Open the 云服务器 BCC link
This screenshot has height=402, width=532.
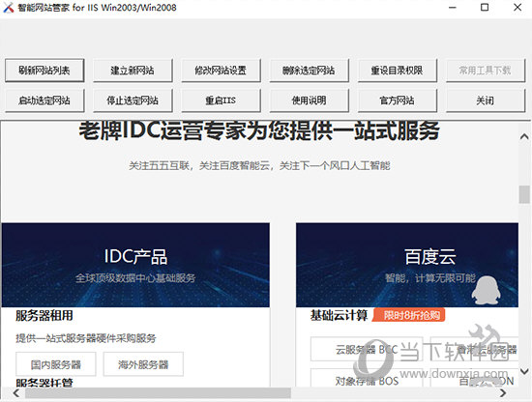[x=367, y=349]
